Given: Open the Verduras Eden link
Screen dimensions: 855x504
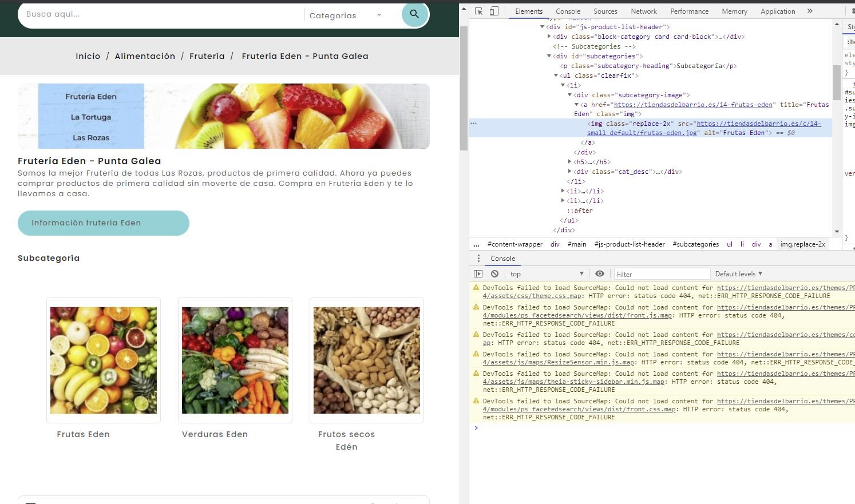Looking at the screenshot, I should coord(215,434).
